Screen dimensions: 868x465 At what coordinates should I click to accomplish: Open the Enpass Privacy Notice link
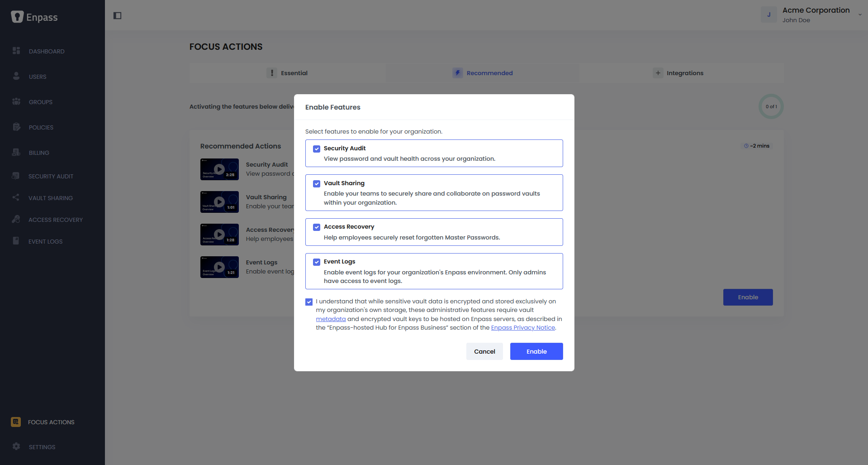point(523,327)
